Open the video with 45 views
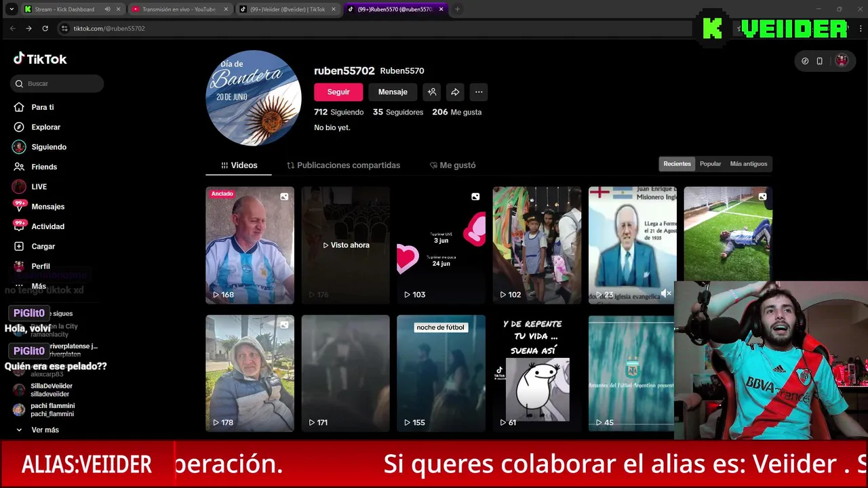Screen dimensions: 868x488 tap(631, 373)
